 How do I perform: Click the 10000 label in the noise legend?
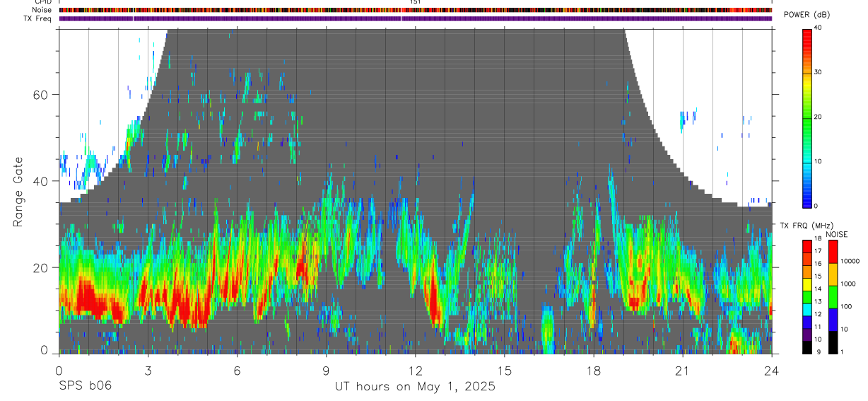tap(852, 261)
